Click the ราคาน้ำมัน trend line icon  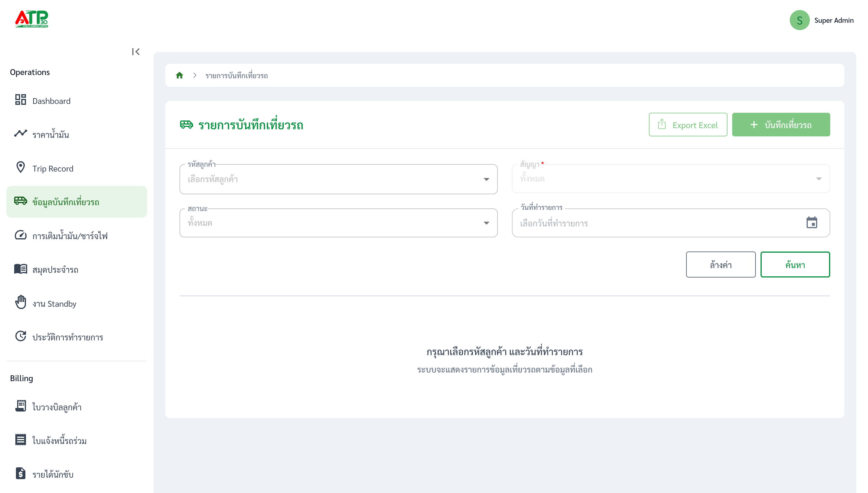click(20, 133)
